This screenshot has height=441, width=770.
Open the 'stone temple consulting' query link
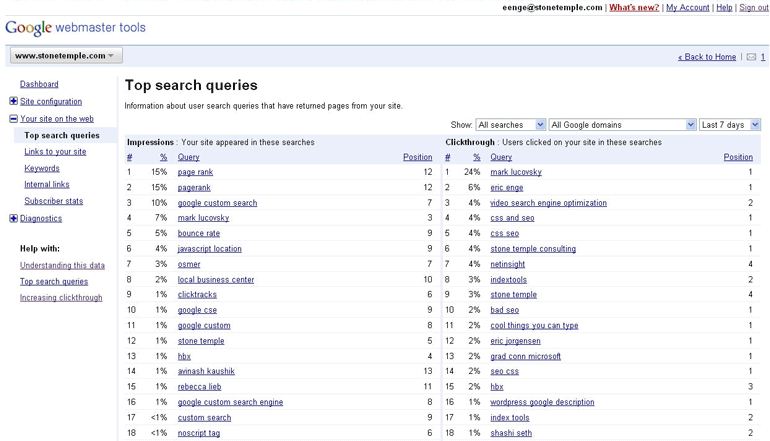[x=533, y=249]
